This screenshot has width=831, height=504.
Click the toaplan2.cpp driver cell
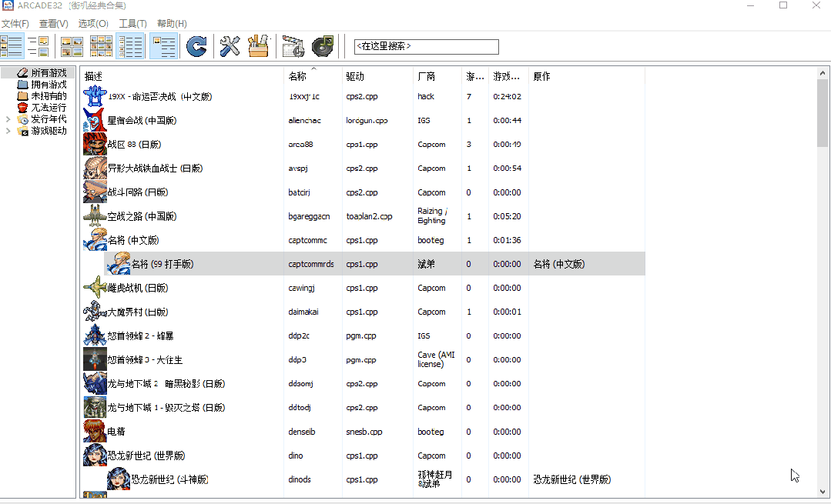pyautogui.click(x=370, y=216)
